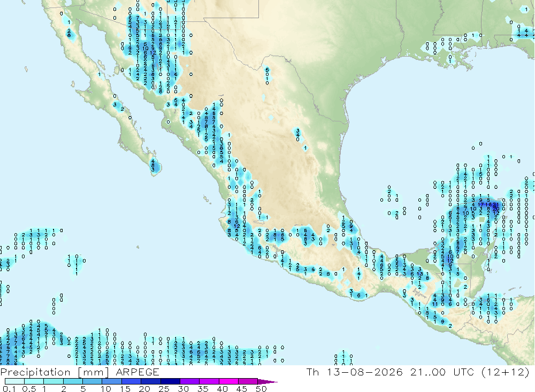
Task: Click the 0.5–1 mm legend color swatch
Action: pos(34,381)
